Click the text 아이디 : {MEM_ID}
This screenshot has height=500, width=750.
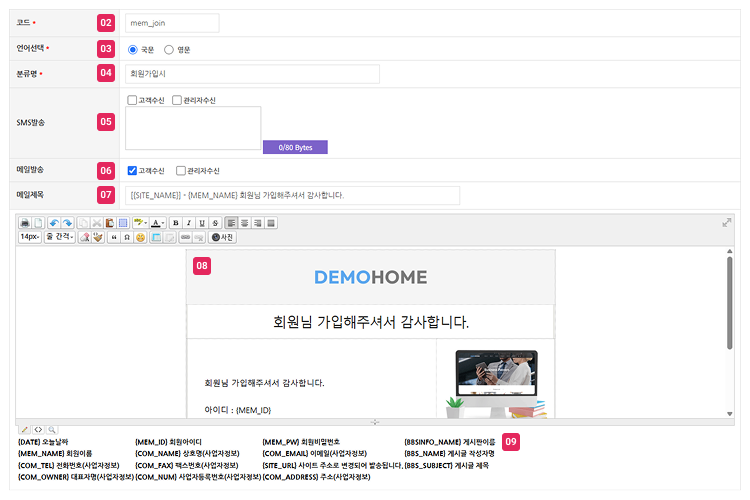click(x=238, y=410)
